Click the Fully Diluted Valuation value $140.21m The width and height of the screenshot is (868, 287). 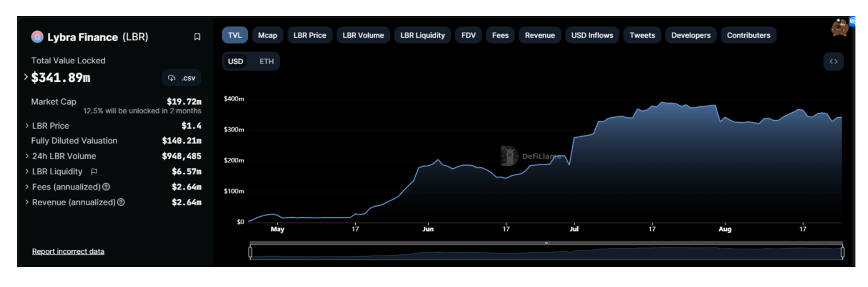182,141
